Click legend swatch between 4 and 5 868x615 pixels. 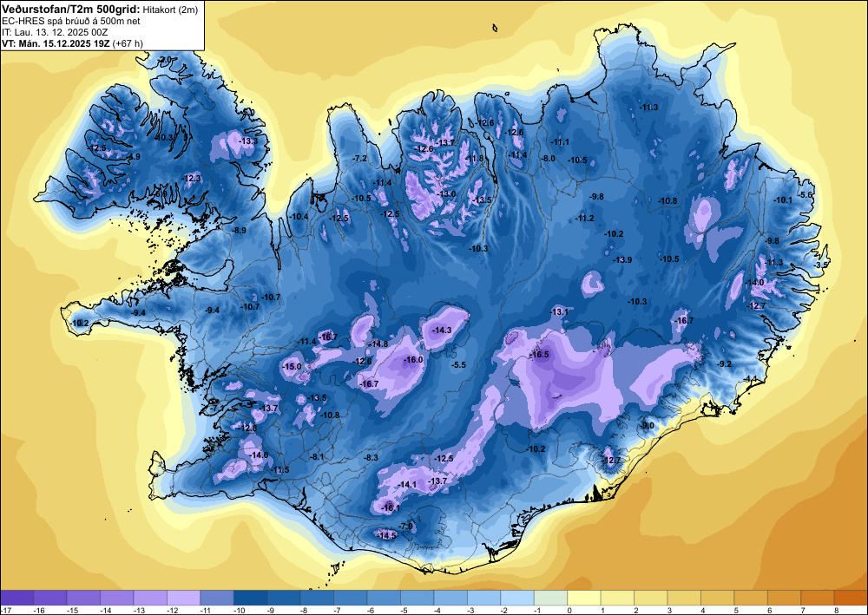tap(718, 597)
